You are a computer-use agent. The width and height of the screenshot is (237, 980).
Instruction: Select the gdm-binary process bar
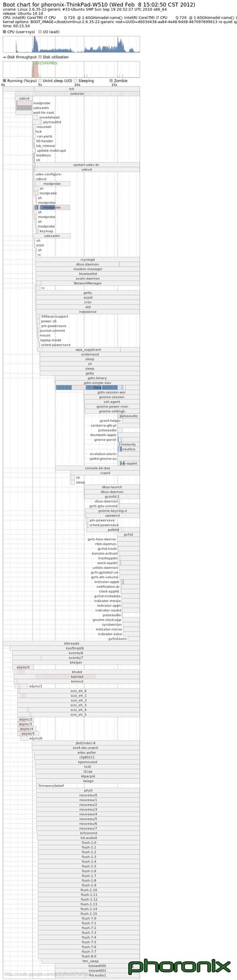point(97,378)
